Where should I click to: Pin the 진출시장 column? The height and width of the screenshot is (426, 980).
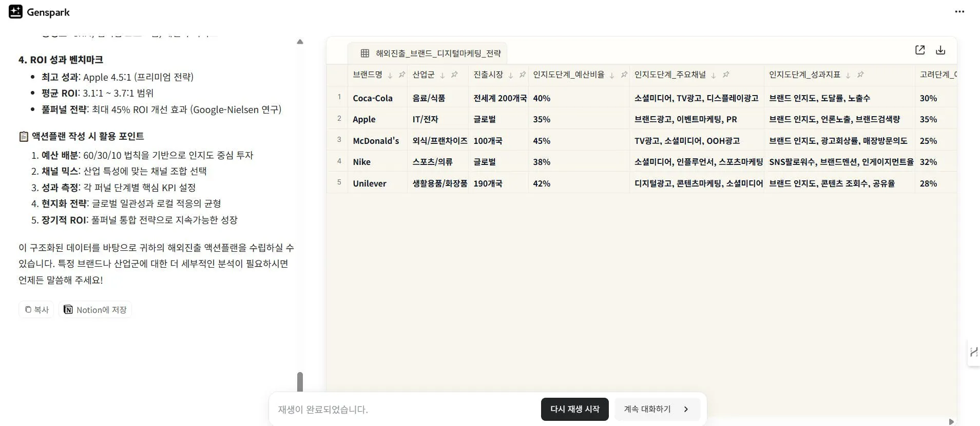(523, 75)
